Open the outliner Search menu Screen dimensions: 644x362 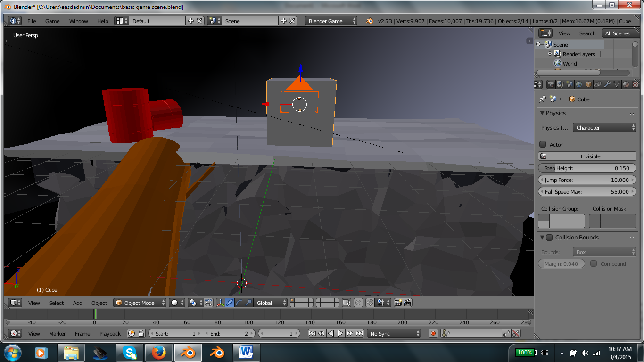(587, 33)
